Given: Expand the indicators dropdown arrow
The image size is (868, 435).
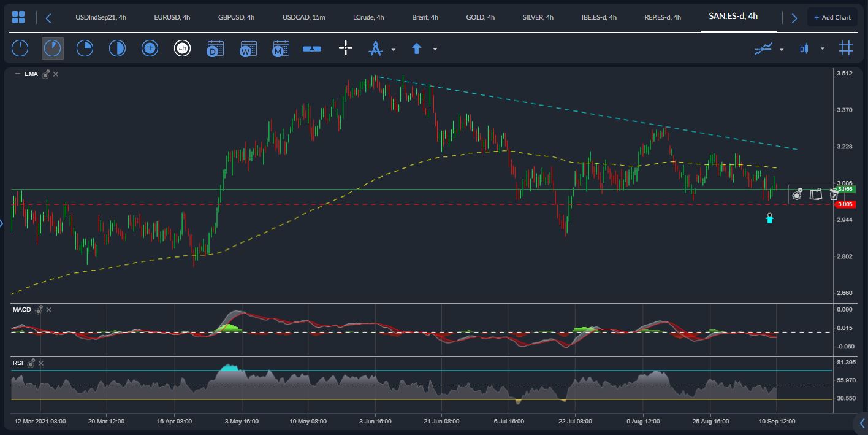Looking at the screenshot, I should (x=782, y=49).
